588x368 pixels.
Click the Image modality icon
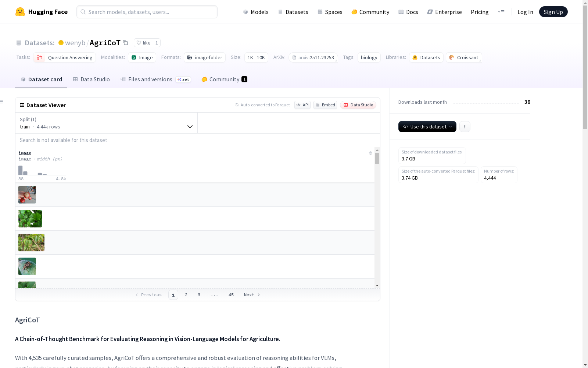click(134, 57)
